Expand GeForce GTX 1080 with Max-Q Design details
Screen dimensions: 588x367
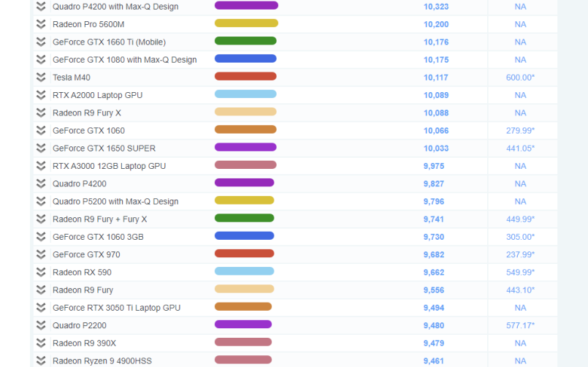tap(41, 59)
